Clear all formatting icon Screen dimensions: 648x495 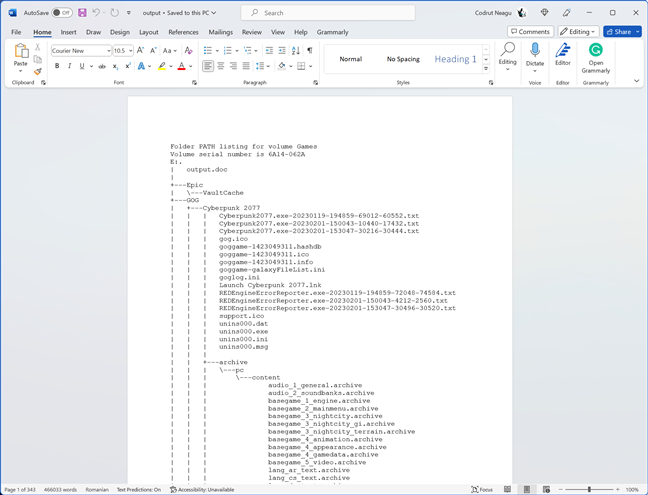(188, 50)
